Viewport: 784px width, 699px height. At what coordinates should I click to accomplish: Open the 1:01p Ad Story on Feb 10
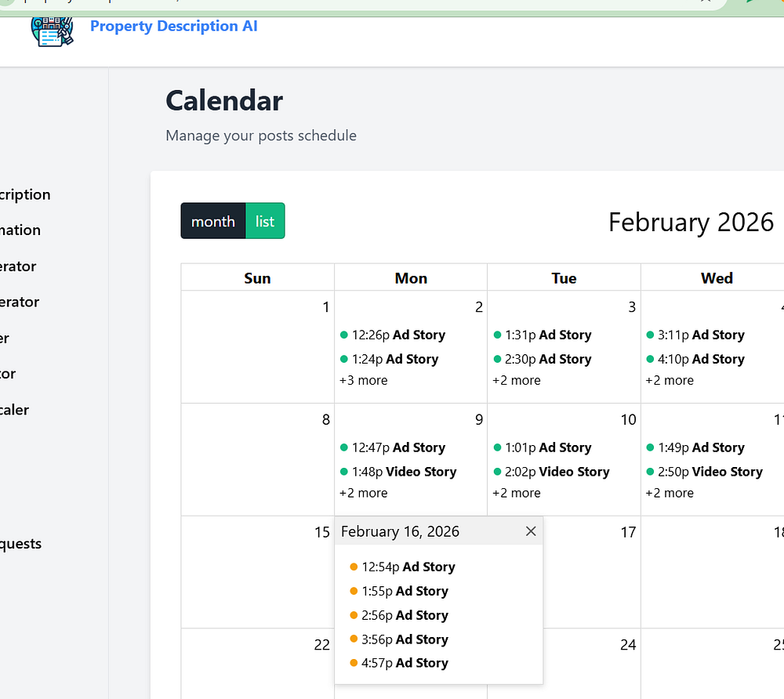(x=542, y=447)
